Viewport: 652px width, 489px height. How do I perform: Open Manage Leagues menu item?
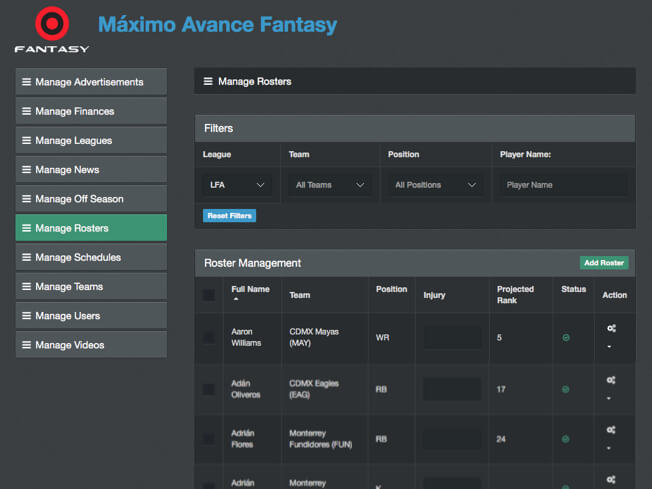pyautogui.click(x=91, y=140)
